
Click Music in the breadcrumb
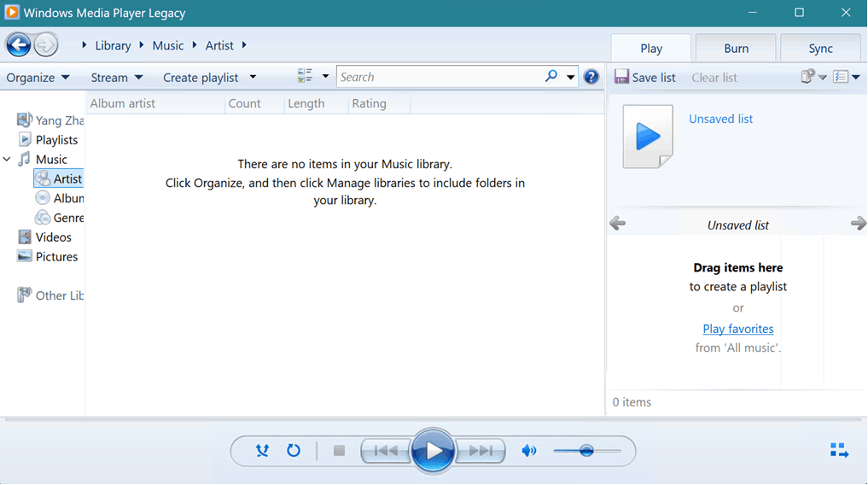[168, 45]
